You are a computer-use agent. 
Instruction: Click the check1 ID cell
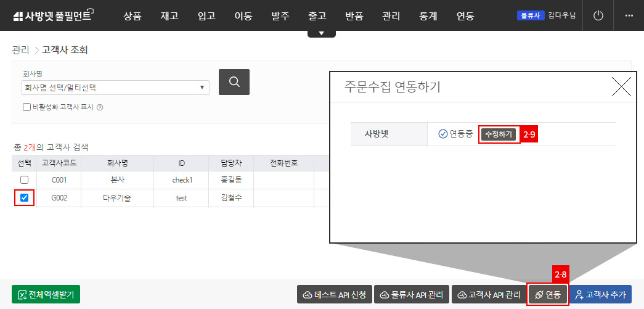(x=182, y=180)
